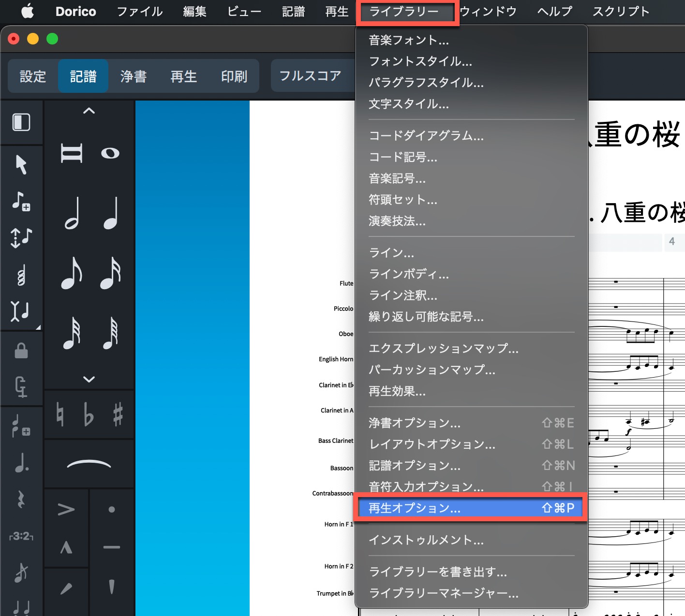Open インストゥルメント... editor
The width and height of the screenshot is (685, 616).
472,540
